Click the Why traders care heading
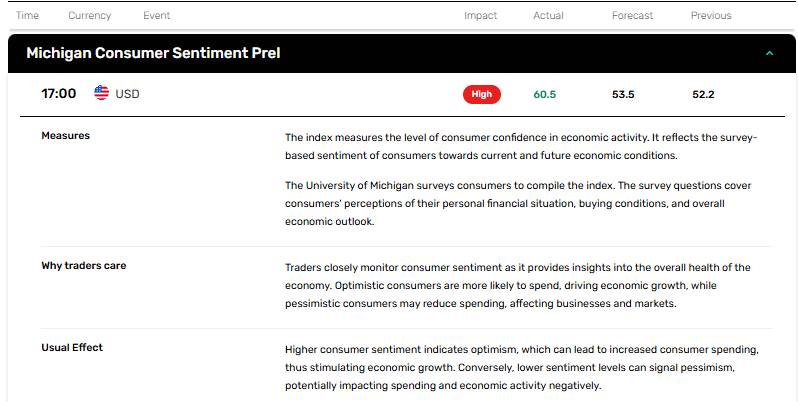This screenshot has height=402, width=798. coord(83,266)
